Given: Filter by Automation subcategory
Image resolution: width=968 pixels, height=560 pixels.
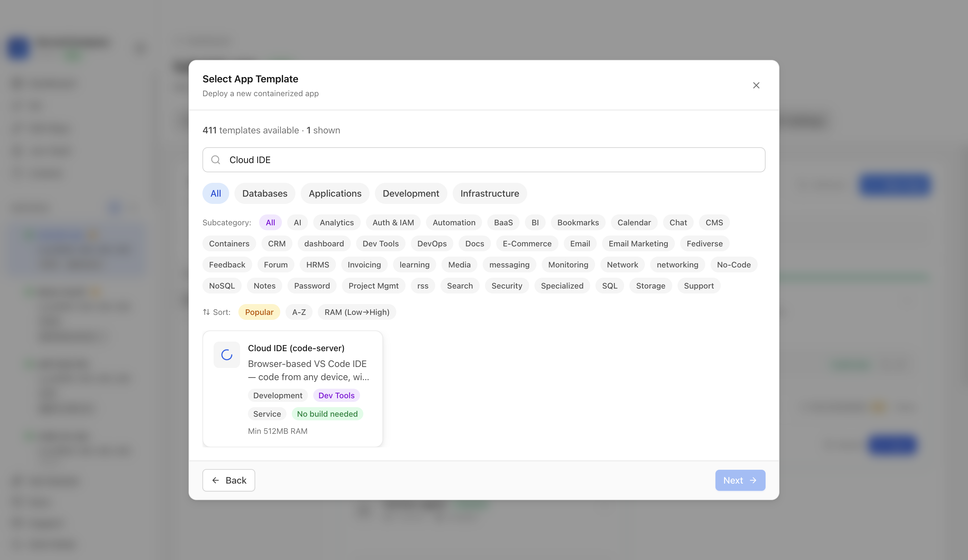Looking at the screenshot, I should (454, 223).
